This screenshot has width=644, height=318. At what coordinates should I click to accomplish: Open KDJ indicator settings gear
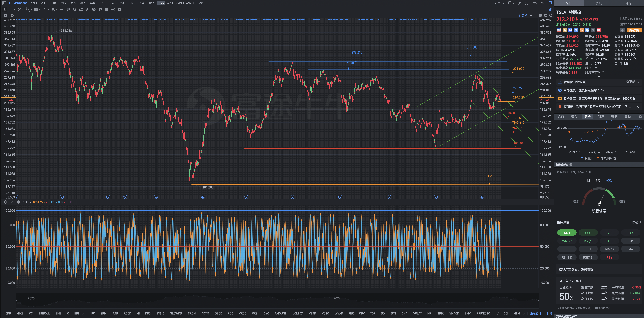click(x=5, y=202)
